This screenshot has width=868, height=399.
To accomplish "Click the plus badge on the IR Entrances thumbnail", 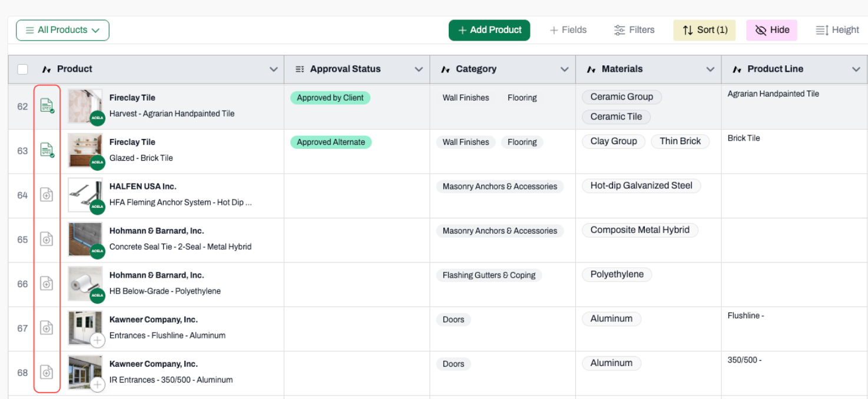I will (98, 384).
